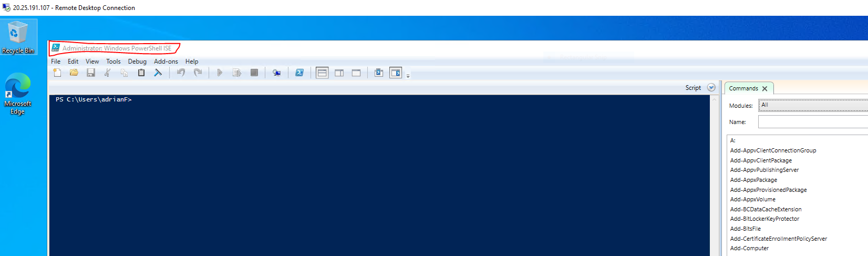The height and width of the screenshot is (256, 868).
Task: Click the console prompt PS C:\Users\adrianF>
Action: (x=94, y=99)
